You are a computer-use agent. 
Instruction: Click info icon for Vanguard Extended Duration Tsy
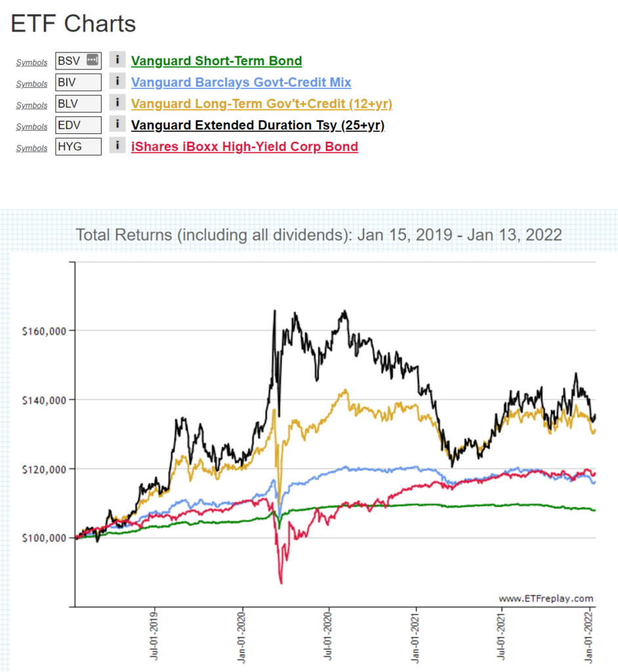coord(117,124)
